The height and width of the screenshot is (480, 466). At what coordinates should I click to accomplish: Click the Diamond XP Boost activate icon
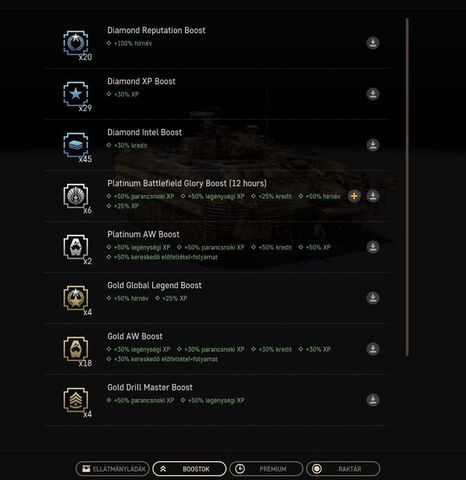point(373,94)
